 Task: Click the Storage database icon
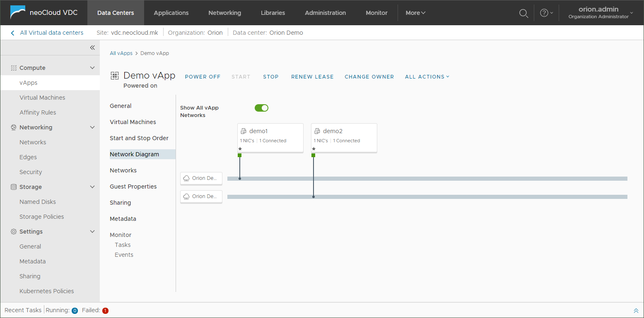pyautogui.click(x=14, y=187)
